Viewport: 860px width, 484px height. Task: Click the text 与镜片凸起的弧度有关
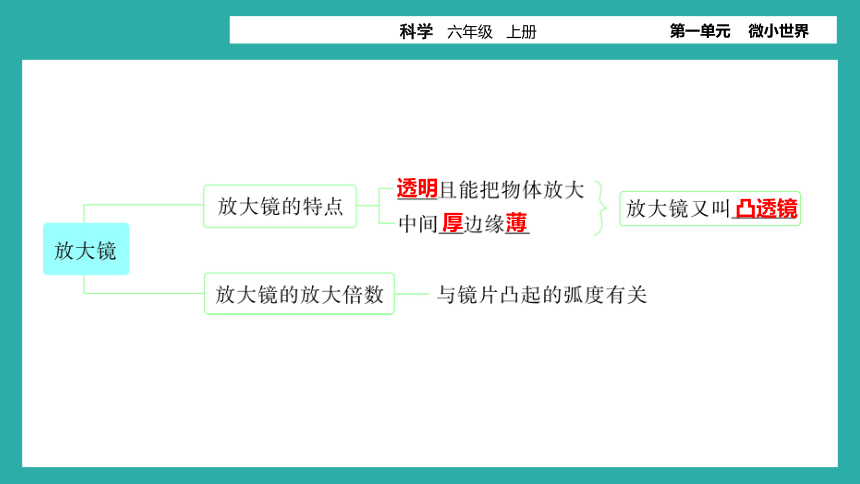542,295
